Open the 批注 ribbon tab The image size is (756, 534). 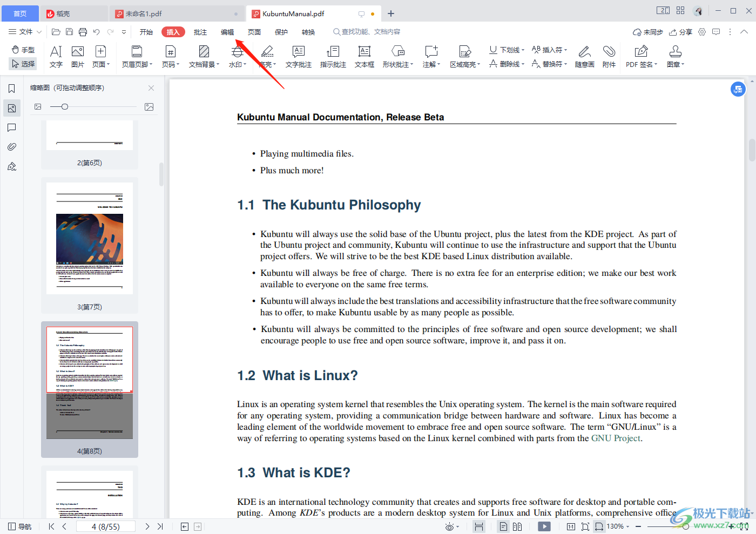pyautogui.click(x=200, y=32)
